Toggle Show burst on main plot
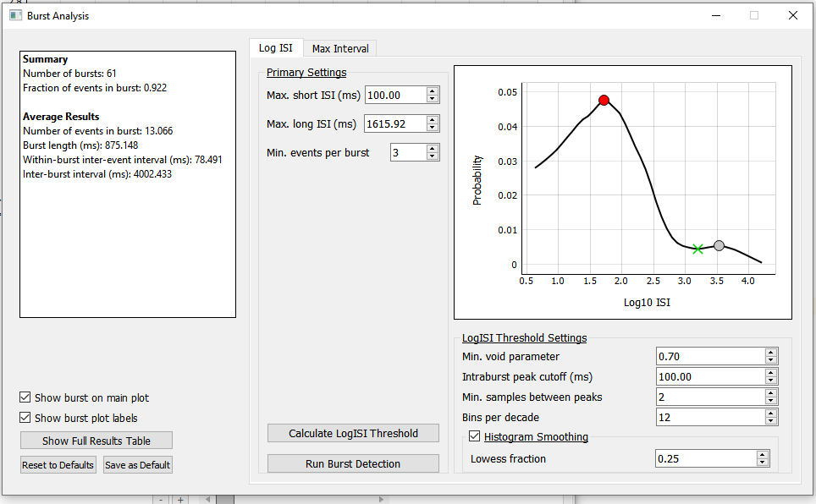The image size is (816, 504). pos(25,397)
